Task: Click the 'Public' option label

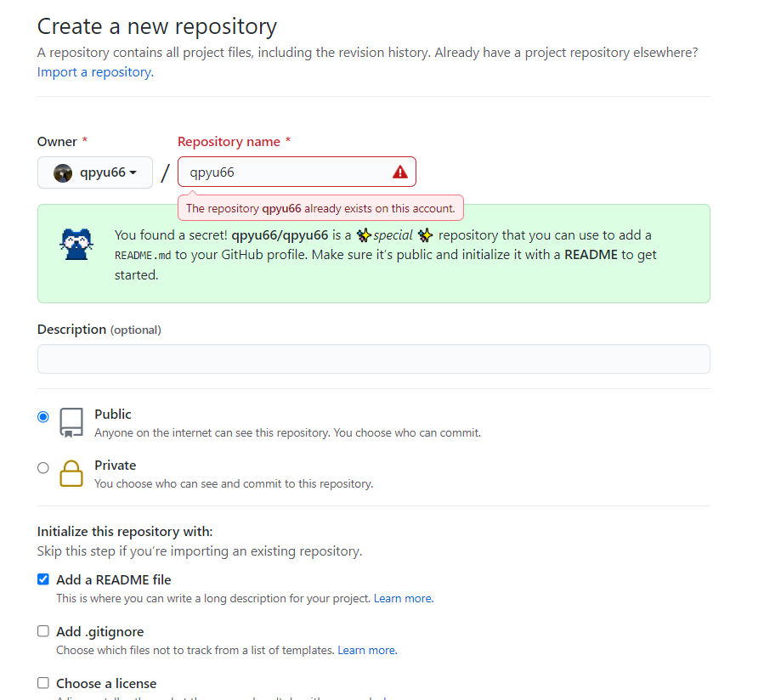Action: (x=113, y=415)
